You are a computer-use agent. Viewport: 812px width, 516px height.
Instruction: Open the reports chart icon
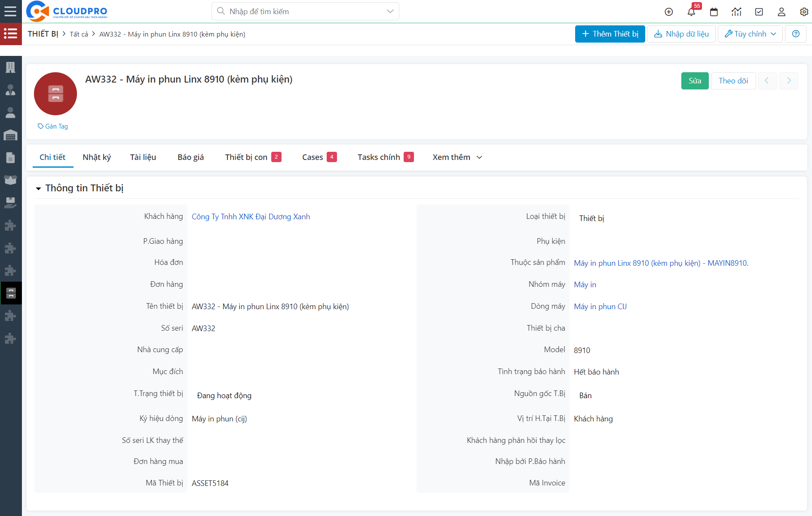click(x=736, y=12)
